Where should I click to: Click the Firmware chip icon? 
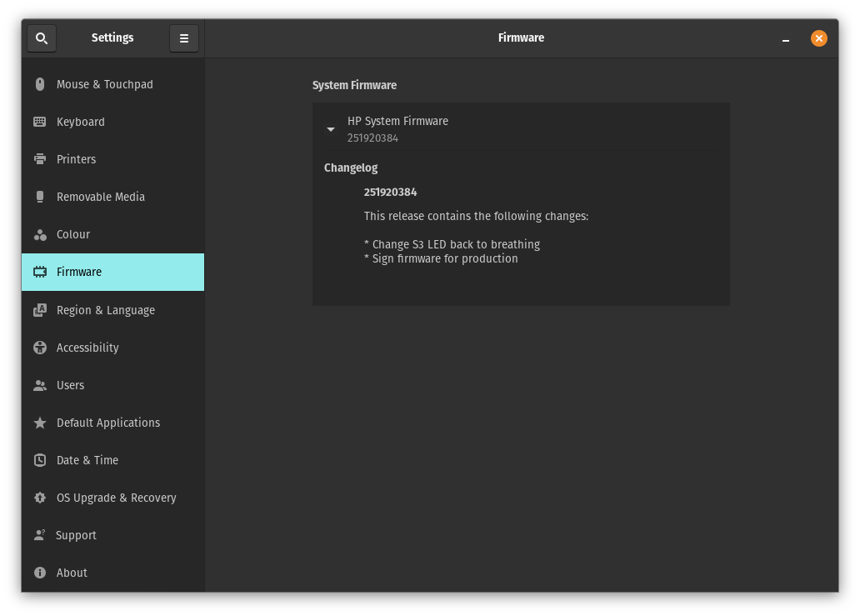click(x=40, y=272)
